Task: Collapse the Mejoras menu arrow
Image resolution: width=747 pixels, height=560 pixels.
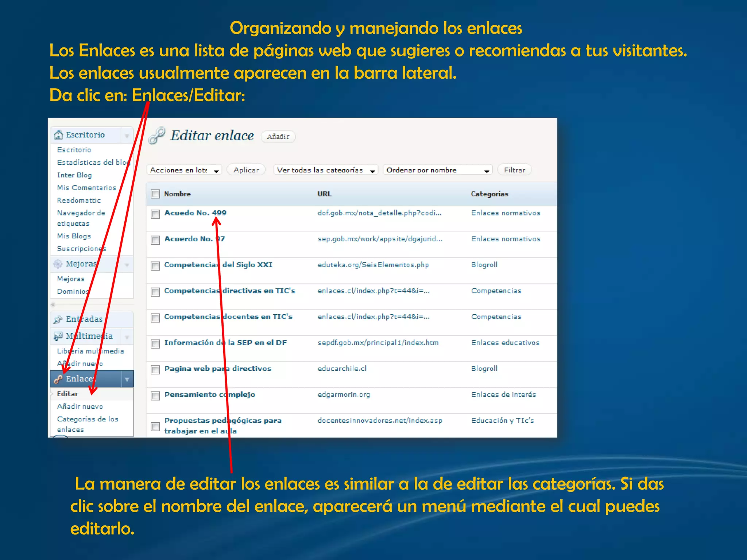Action: 127,265
